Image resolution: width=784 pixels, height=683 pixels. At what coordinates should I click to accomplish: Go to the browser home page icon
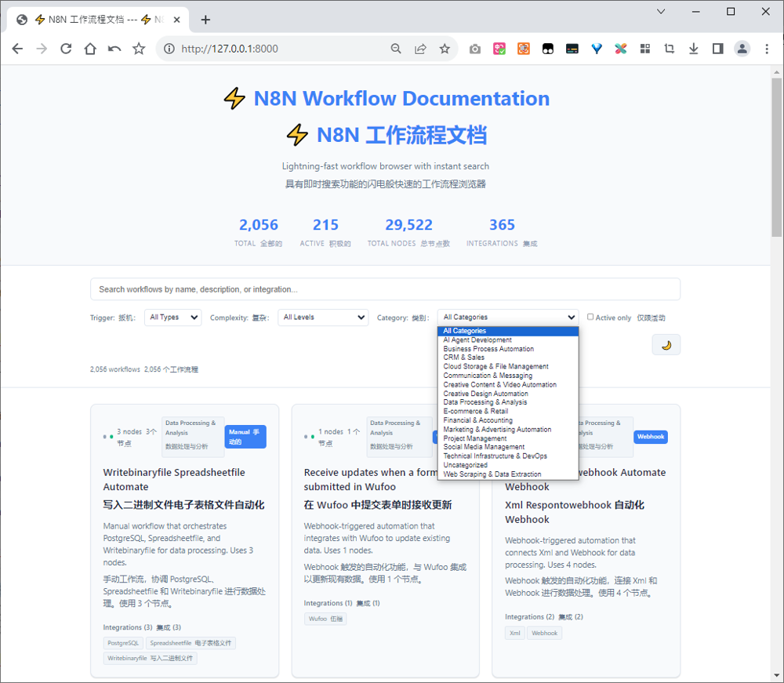[x=90, y=49]
